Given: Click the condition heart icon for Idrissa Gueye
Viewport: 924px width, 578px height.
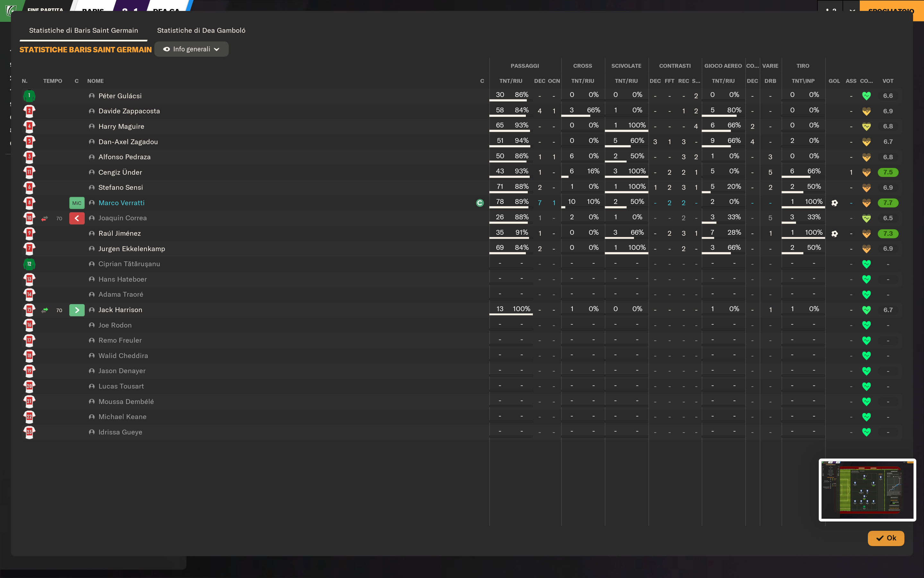Looking at the screenshot, I should pyautogui.click(x=866, y=432).
